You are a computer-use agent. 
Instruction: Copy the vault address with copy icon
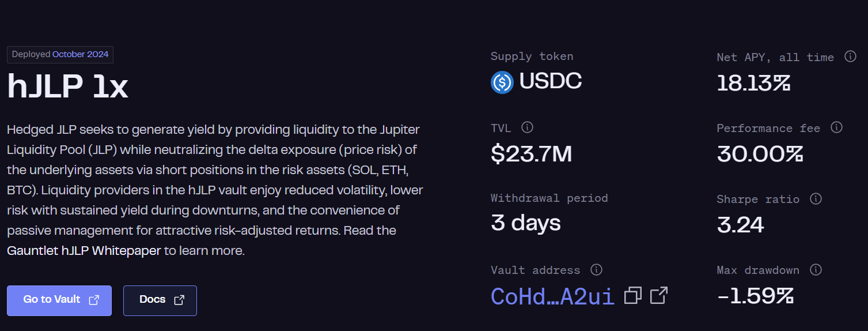point(633,296)
